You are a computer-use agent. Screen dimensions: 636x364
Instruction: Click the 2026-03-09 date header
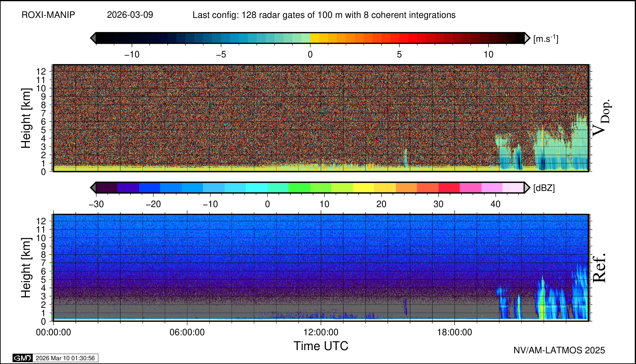130,15
